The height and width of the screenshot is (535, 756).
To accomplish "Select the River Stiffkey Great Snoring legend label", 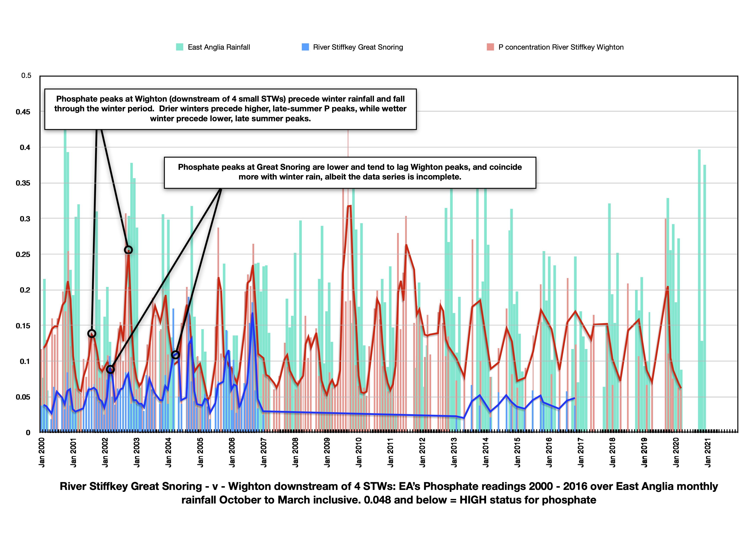I will tap(358, 47).
